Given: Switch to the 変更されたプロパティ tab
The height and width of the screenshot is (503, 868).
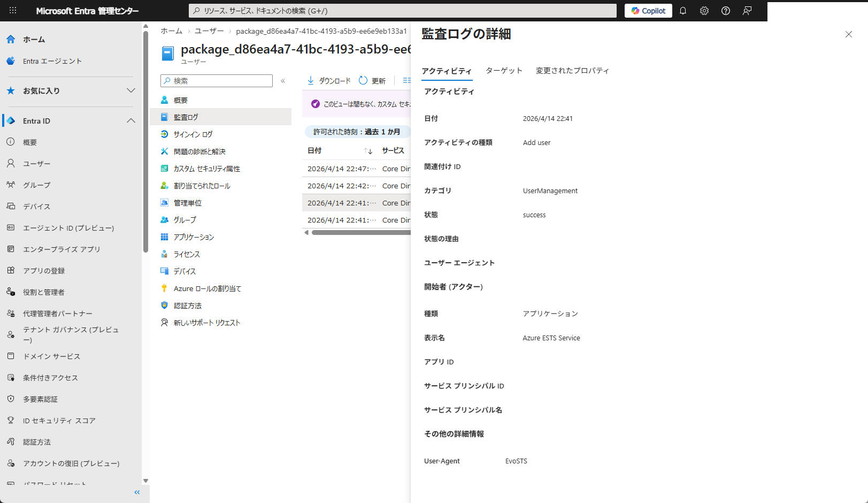Looking at the screenshot, I should 572,71.
